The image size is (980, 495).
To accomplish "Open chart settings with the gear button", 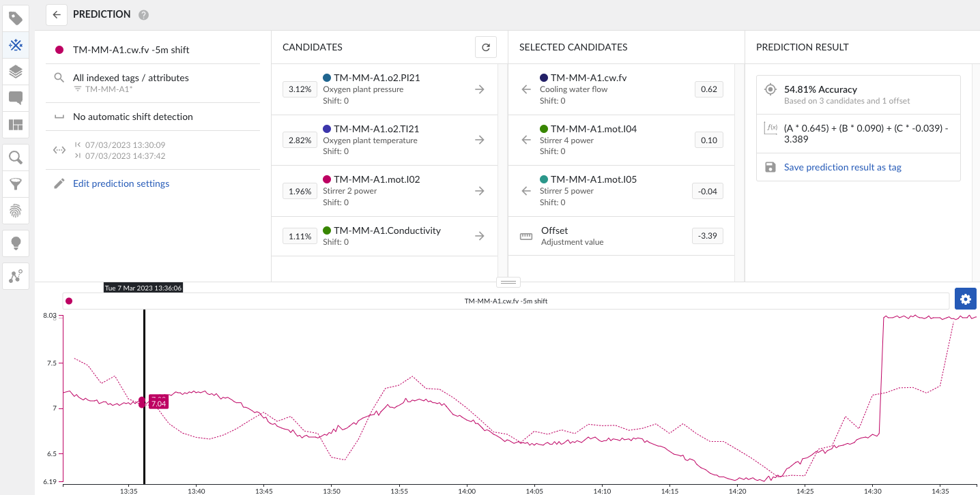I will click(x=966, y=299).
